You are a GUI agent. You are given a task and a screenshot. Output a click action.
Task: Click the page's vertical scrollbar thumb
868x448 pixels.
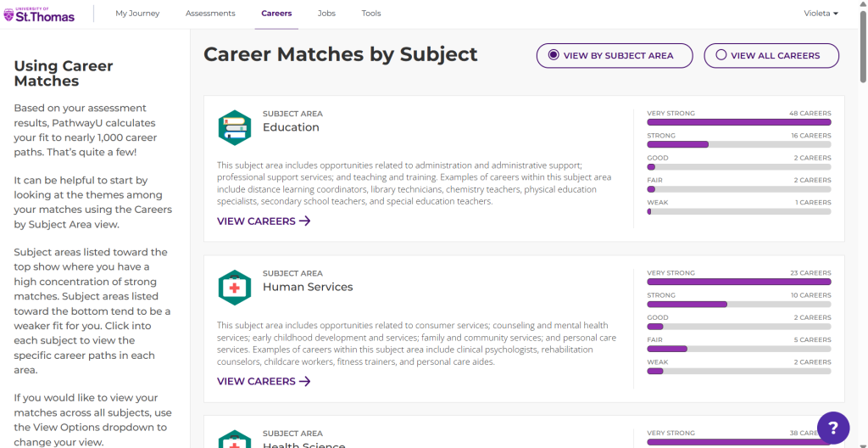[x=863, y=46]
